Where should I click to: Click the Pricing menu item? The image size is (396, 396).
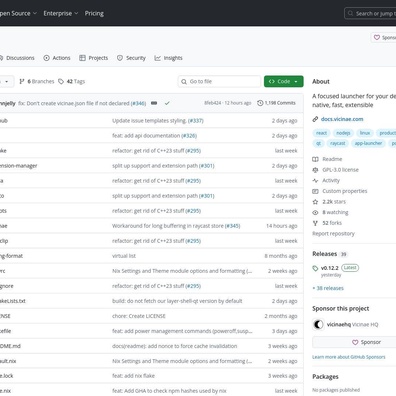[94, 13]
